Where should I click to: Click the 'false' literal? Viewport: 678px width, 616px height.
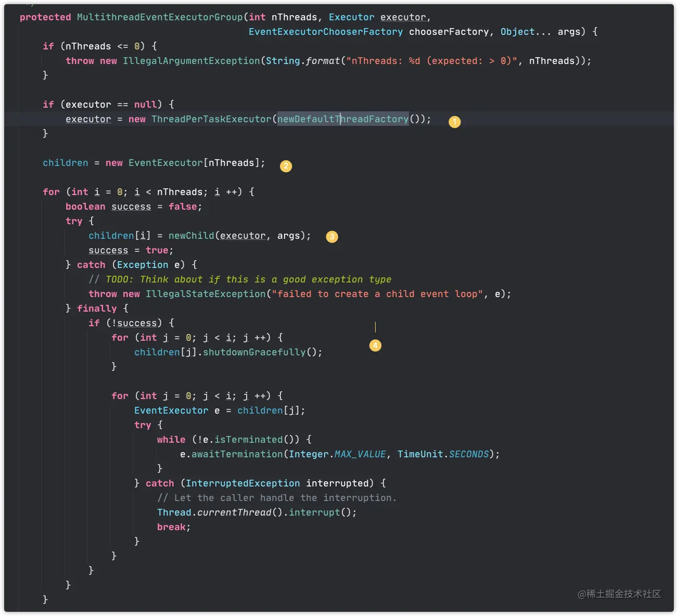pos(183,207)
